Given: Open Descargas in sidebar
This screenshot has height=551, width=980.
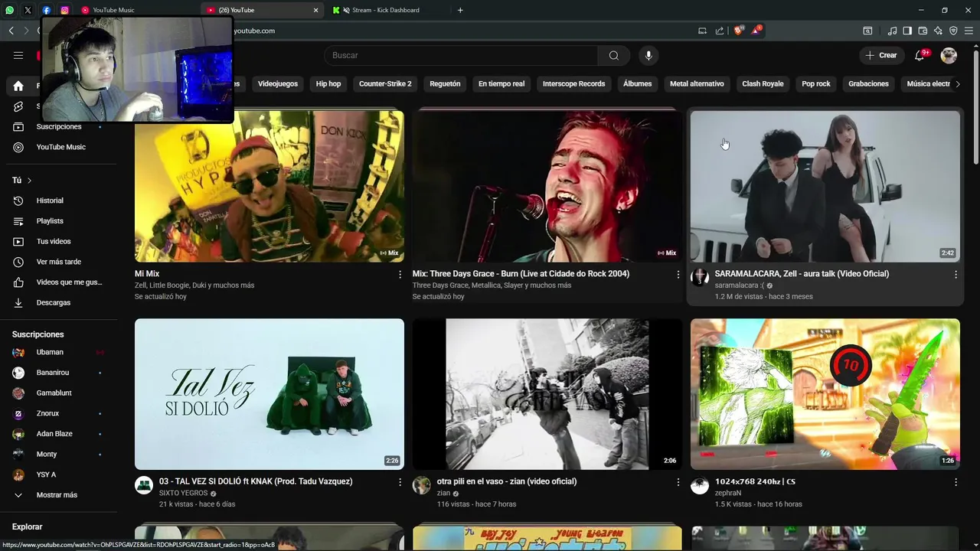Looking at the screenshot, I should click(60, 302).
